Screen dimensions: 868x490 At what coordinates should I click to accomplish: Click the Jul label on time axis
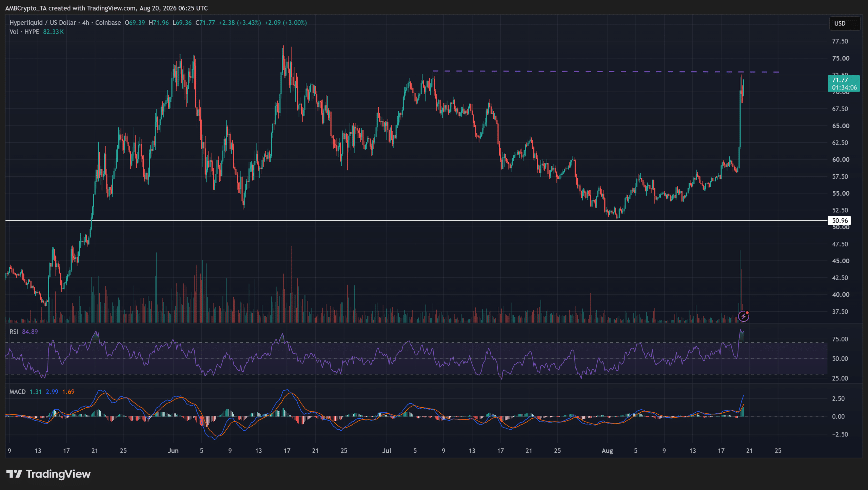click(x=387, y=451)
